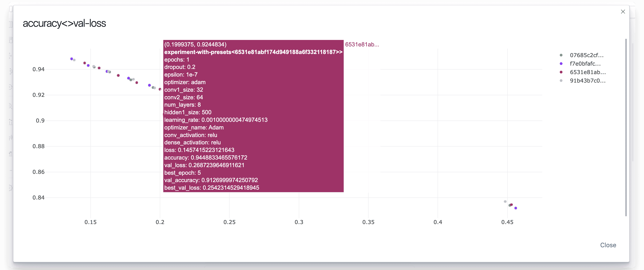The height and width of the screenshot is (270, 644).
Task: Click the maroon legend dot for 6531e81ab
Action: 561,73
